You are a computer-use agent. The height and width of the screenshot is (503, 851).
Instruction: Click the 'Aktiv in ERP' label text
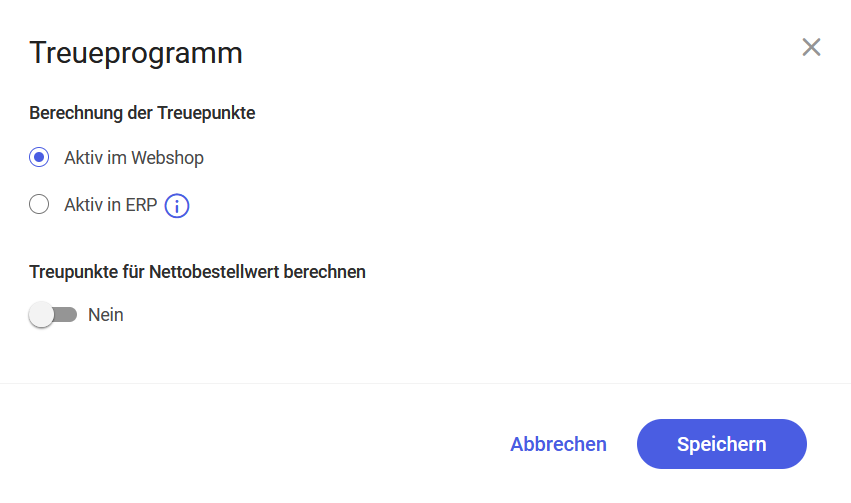tap(111, 205)
